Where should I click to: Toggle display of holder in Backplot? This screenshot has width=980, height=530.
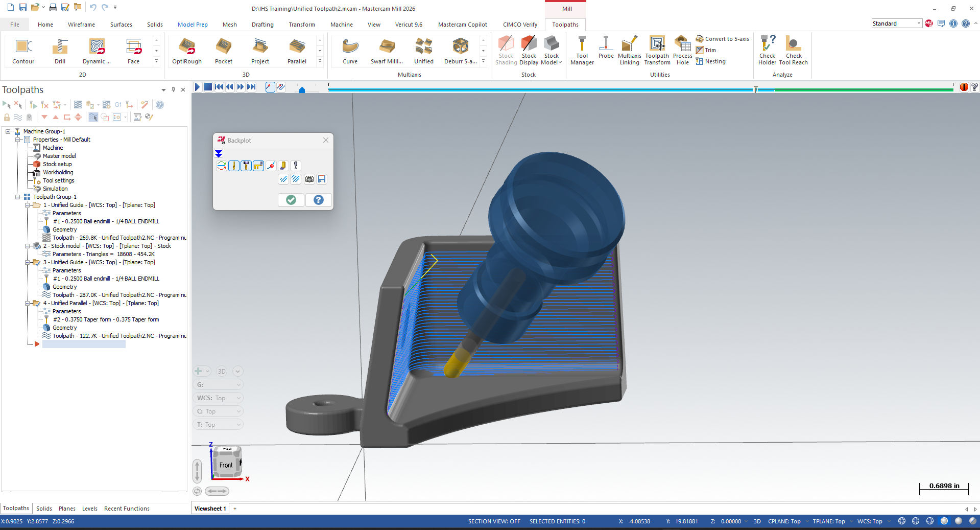(x=246, y=166)
